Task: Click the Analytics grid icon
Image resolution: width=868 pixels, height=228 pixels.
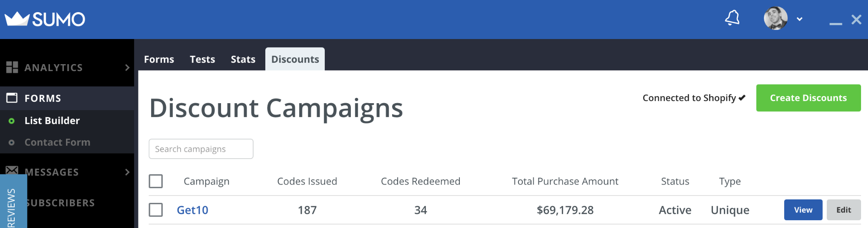Action: 12,67
